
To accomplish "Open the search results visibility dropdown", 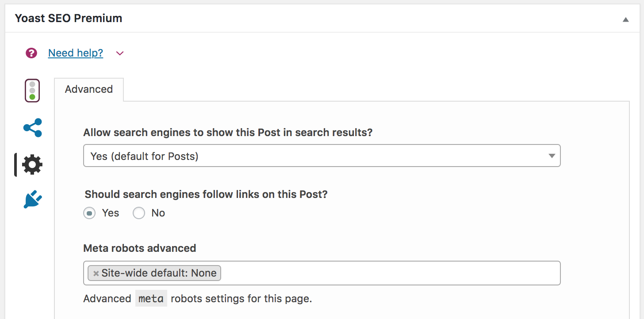I will [322, 156].
